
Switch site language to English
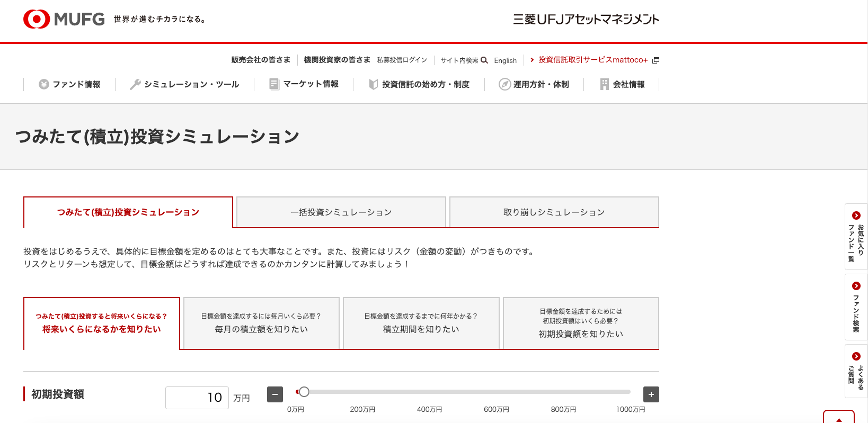(506, 60)
